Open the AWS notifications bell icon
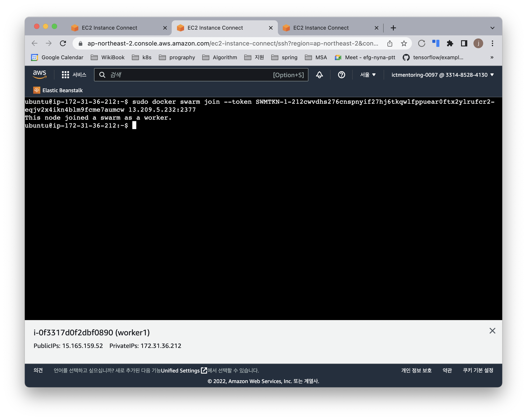The image size is (527, 420). tap(319, 75)
